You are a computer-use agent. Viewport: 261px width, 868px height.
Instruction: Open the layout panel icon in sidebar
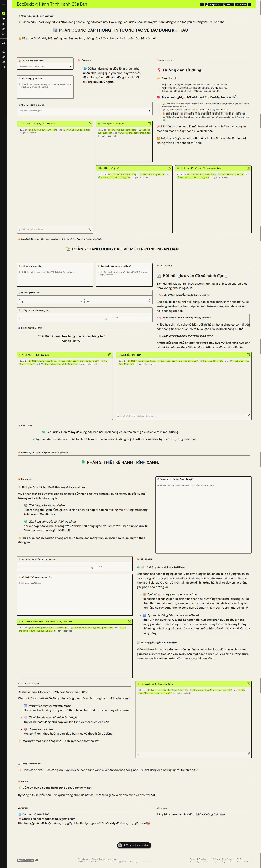tap(3, 24)
